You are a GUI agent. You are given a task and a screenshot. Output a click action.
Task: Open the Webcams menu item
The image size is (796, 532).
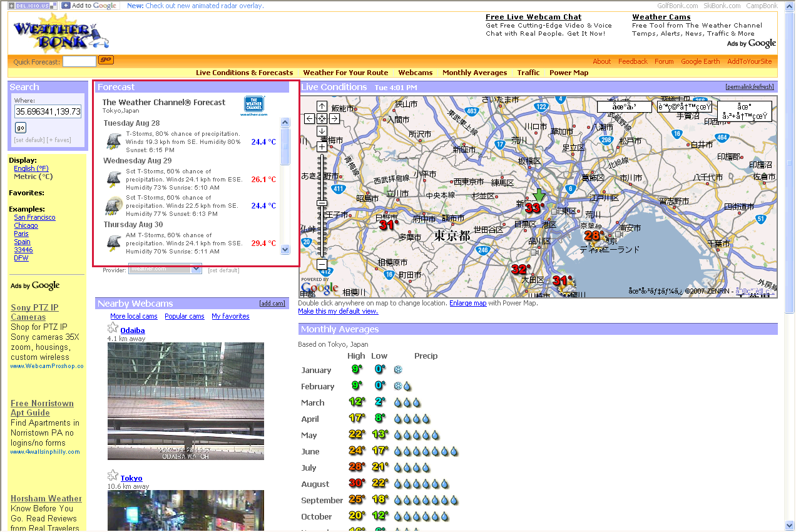pyautogui.click(x=416, y=73)
